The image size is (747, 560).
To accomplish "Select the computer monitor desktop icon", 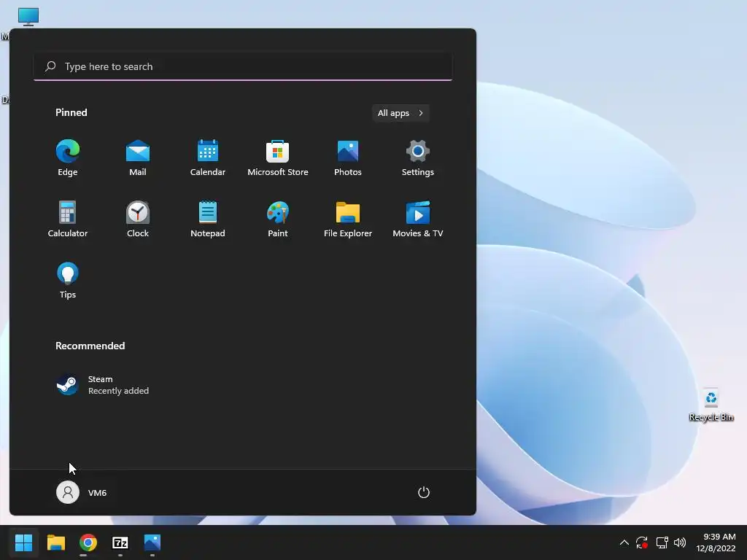I will click(x=28, y=17).
